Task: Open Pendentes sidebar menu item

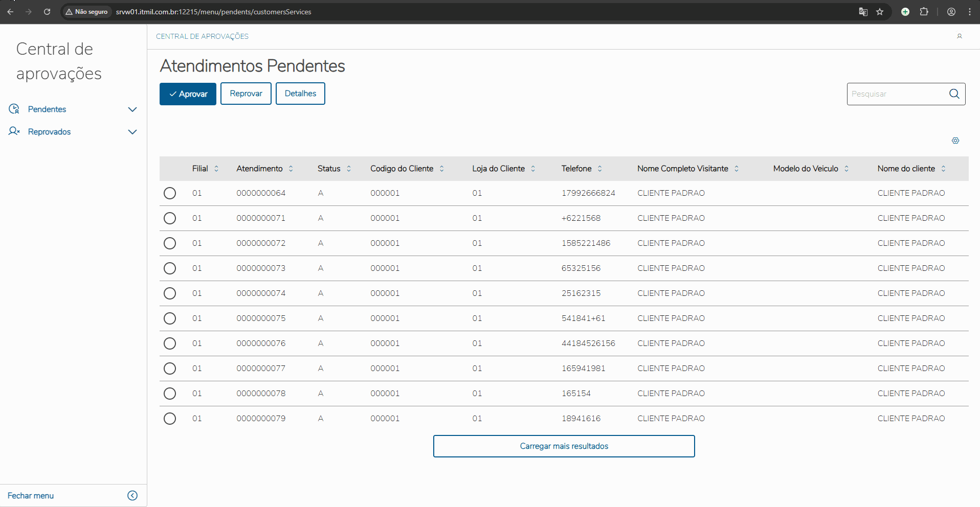Action: (47, 109)
